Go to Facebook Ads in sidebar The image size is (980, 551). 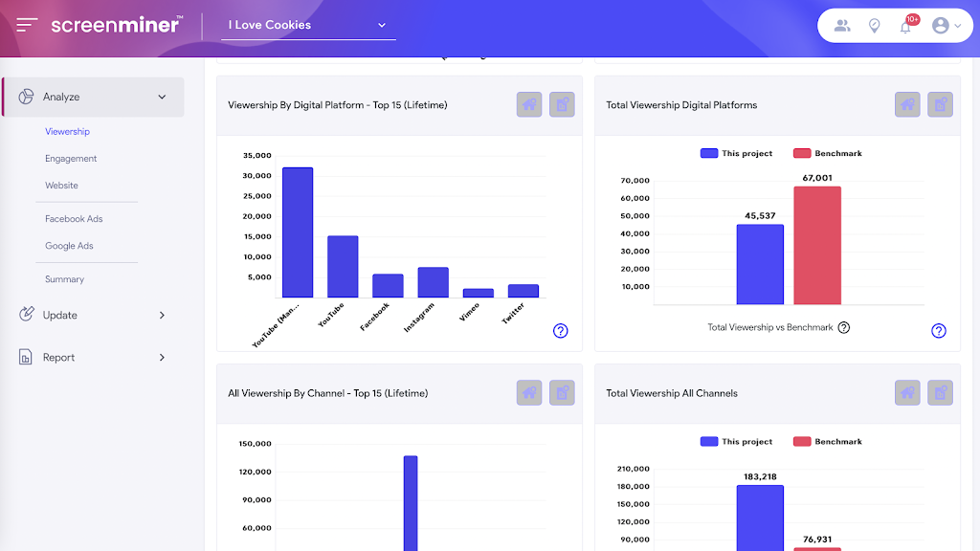point(74,219)
